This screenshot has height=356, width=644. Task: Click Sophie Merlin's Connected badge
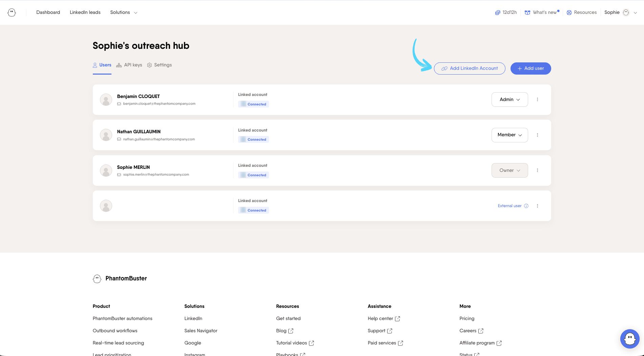click(253, 175)
